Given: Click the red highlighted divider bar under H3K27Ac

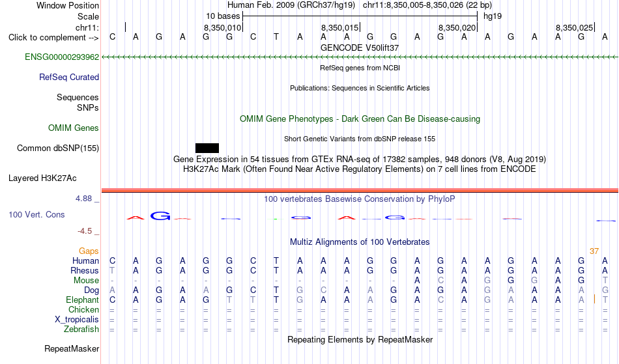Looking at the screenshot, I should (x=360, y=191).
